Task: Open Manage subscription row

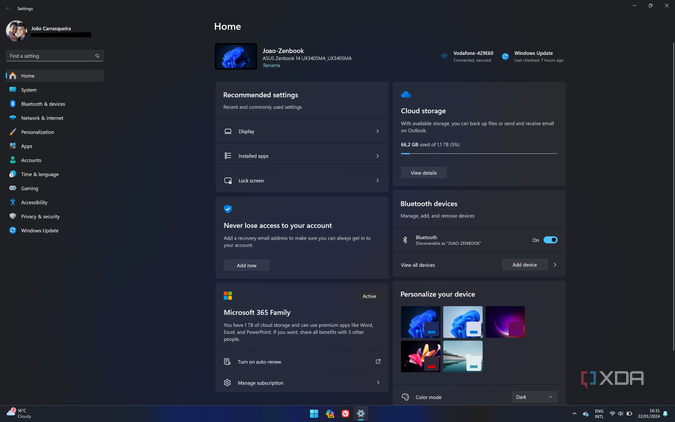Action: (x=302, y=382)
